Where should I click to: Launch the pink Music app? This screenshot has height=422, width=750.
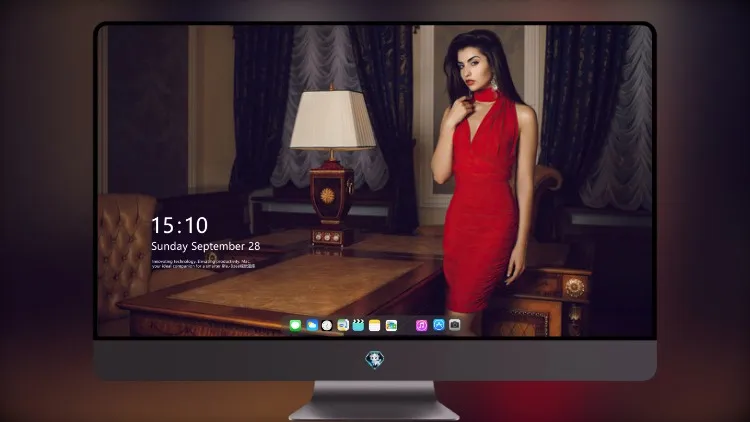click(x=421, y=325)
